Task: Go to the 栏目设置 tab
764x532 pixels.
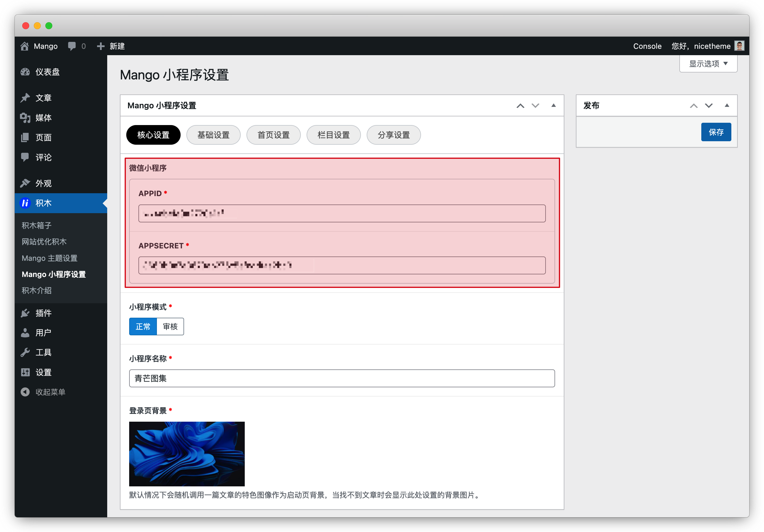Action: (x=334, y=135)
